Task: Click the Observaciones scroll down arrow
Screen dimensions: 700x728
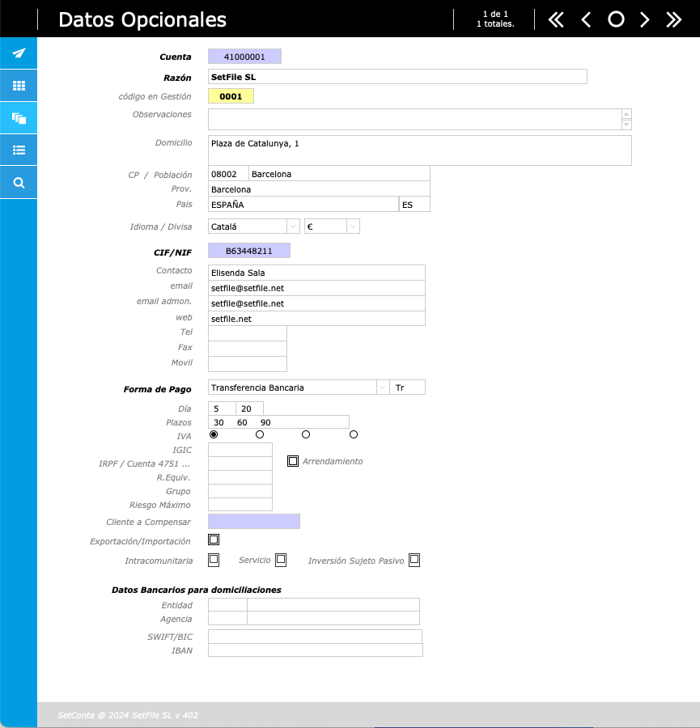Action: coord(626,125)
